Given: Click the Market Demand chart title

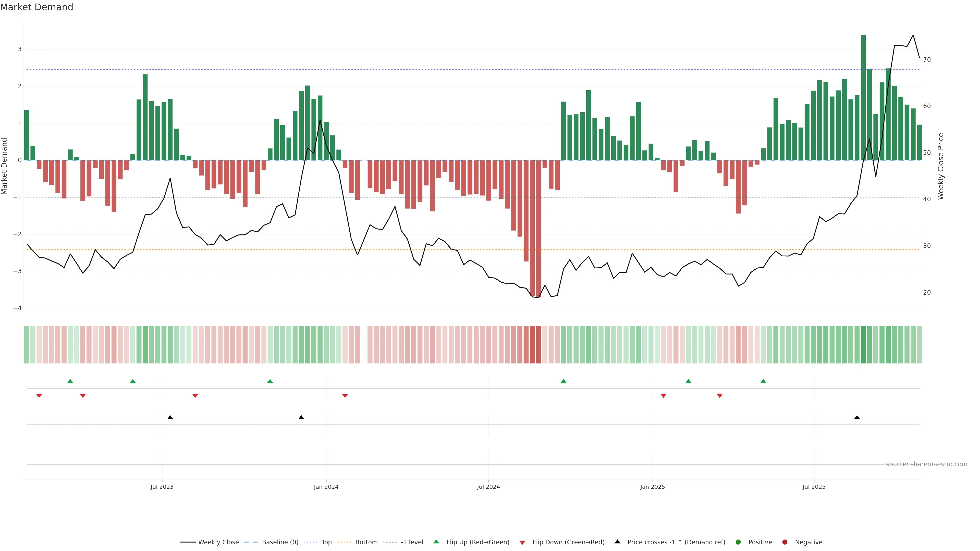Looking at the screenshot, I should pos(36,7).
